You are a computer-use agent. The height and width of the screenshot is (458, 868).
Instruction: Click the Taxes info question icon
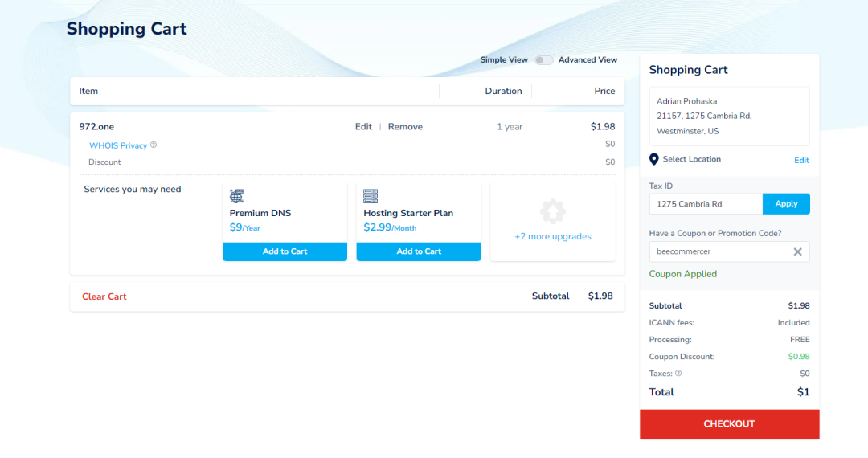678,374
